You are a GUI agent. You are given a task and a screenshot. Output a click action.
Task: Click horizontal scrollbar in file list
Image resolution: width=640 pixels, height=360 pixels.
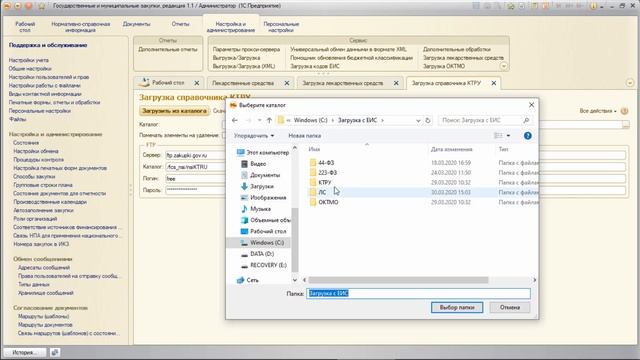tap(398, 280)
